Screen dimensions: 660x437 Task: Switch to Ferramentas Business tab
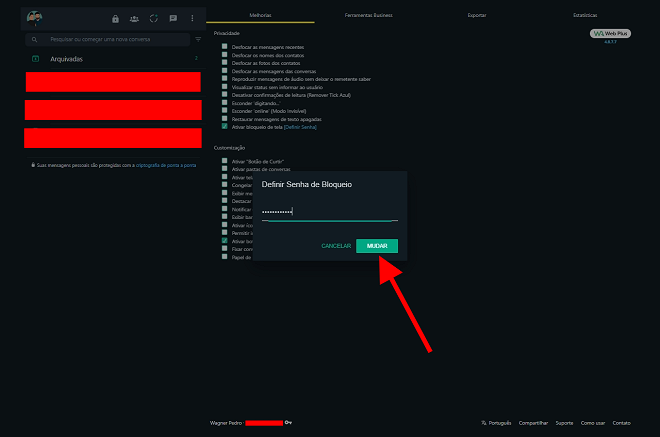click(x=369, y=16)
